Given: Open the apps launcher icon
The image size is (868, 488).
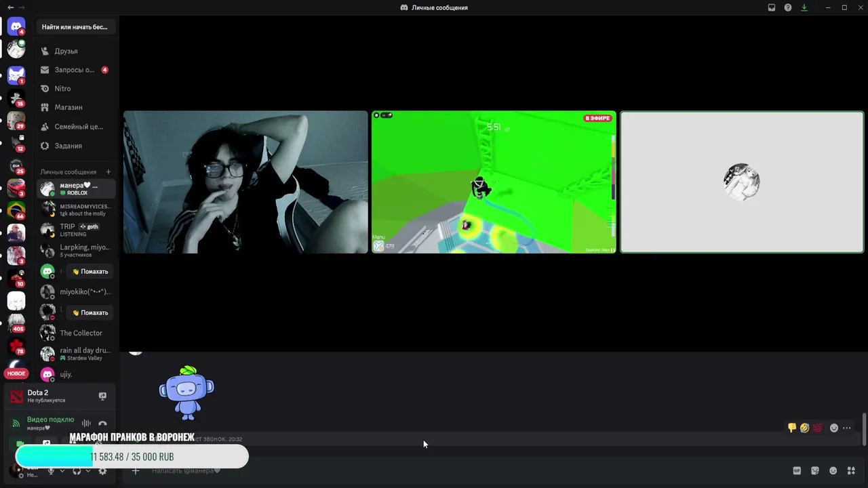Looking at the screenshot, I should [x=851, y=471].
